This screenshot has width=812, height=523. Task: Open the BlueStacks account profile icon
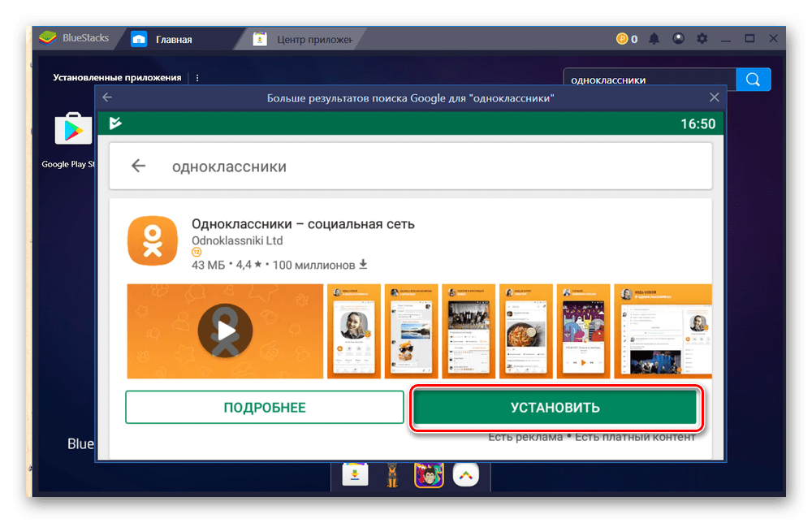(678, 38)
